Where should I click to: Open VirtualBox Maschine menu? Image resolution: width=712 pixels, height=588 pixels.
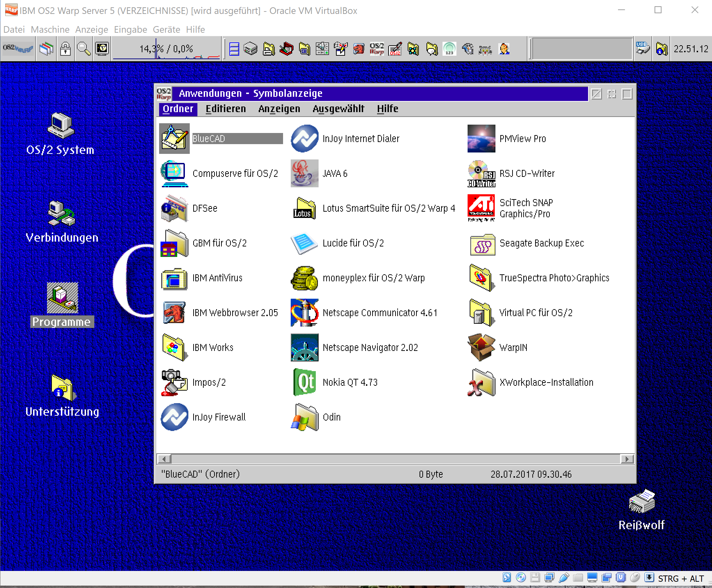[x=50, y=30]
